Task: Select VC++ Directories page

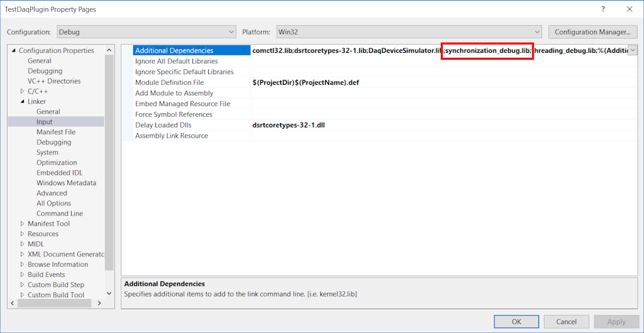Action: point(54,81)
